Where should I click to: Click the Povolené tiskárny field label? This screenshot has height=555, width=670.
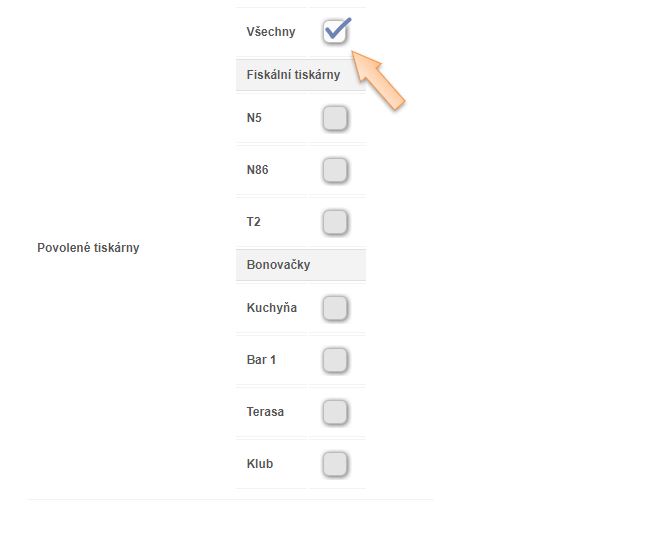(88, 248)
